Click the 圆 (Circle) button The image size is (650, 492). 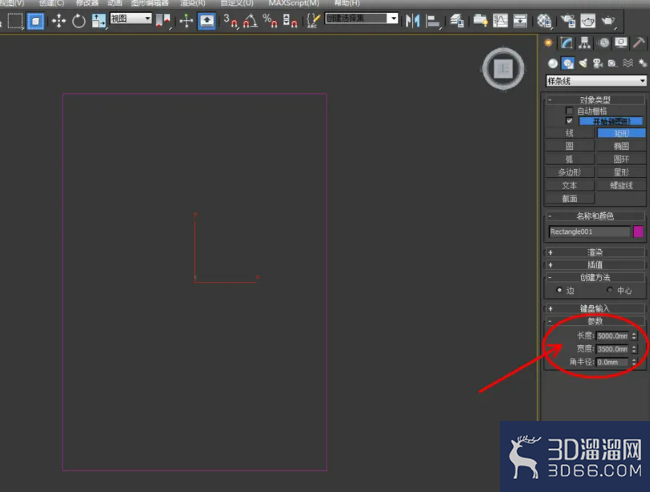point(570,146)
